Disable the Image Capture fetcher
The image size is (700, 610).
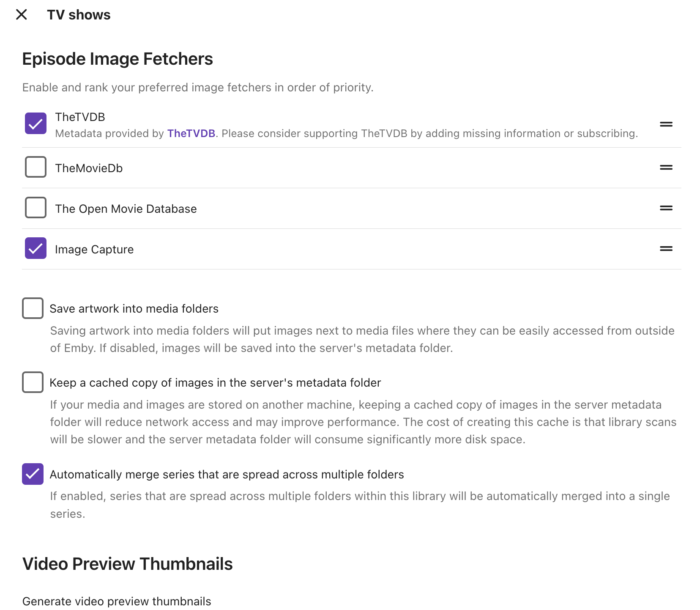coord(36,248)
